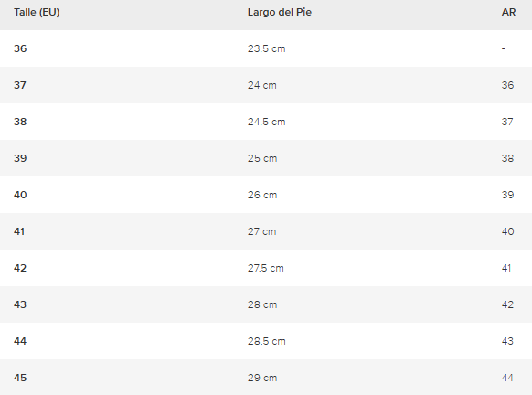Select EU size 37 row label
Image resolution: width=532 pixels, height=395 pixels.
coord(20,85)
